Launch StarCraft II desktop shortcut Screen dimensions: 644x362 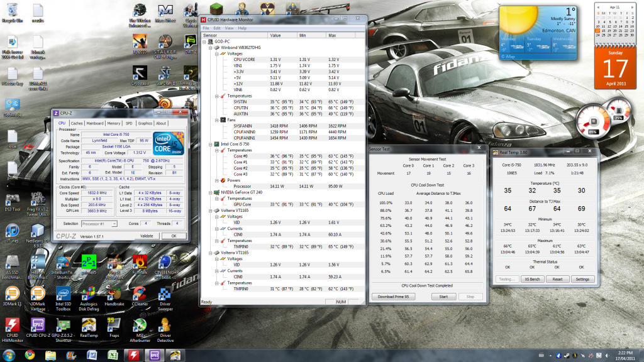(x=165, y=76)
